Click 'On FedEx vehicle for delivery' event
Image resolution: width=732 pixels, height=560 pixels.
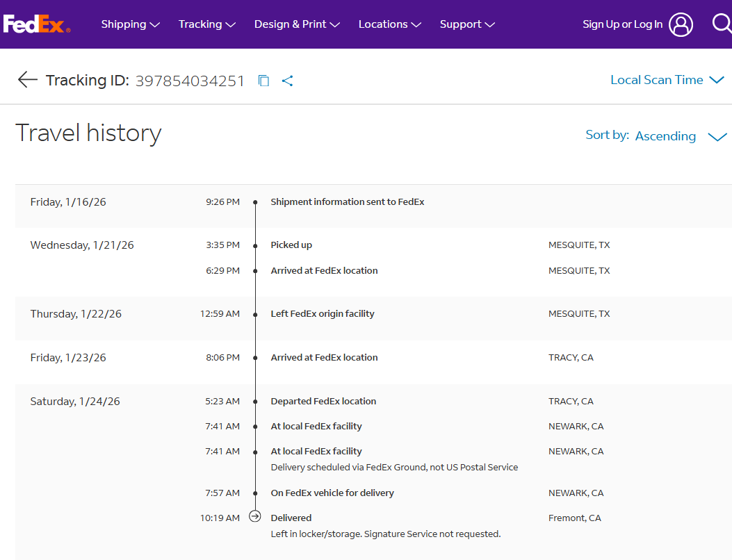pos(332,493)
